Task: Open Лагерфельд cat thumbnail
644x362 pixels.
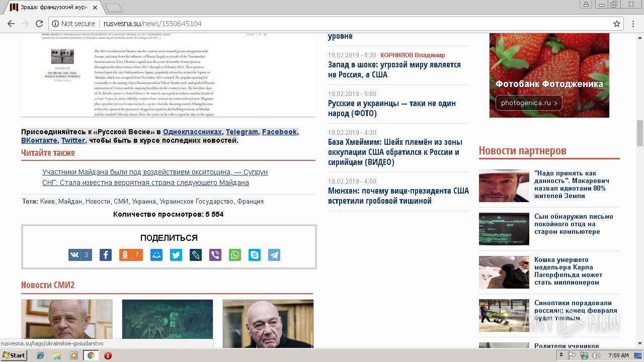Action: (504, 272)
